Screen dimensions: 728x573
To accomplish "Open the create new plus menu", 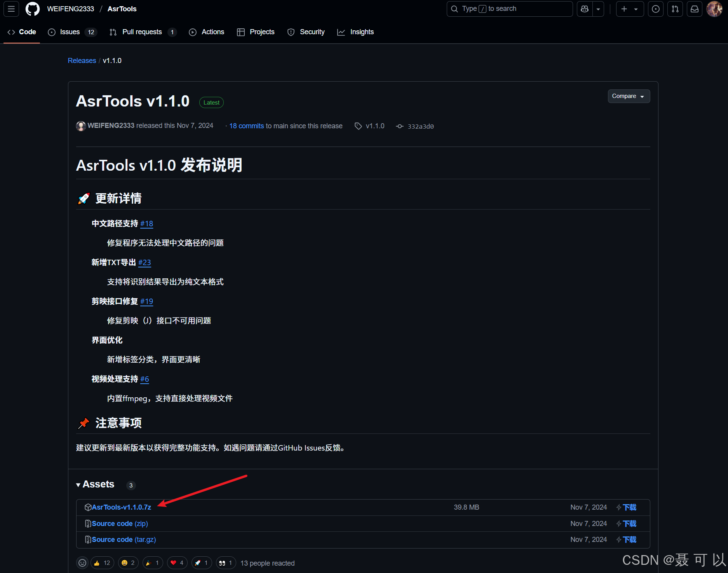I will (x=630, y=9).
